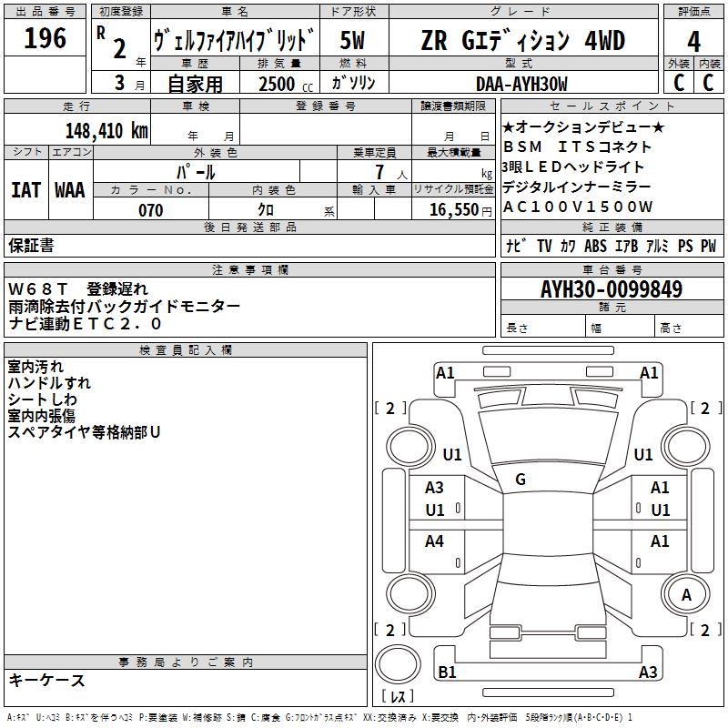Click the IAT shift type cell
This screenshot has height=728, width=728.
click(26, 189)
